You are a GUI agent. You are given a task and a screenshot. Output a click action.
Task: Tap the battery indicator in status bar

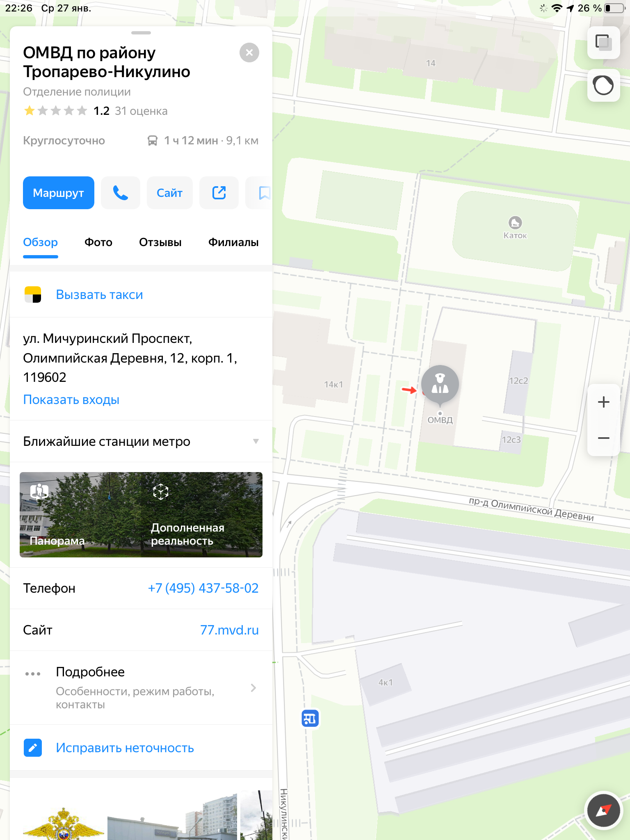coord(614,8)
